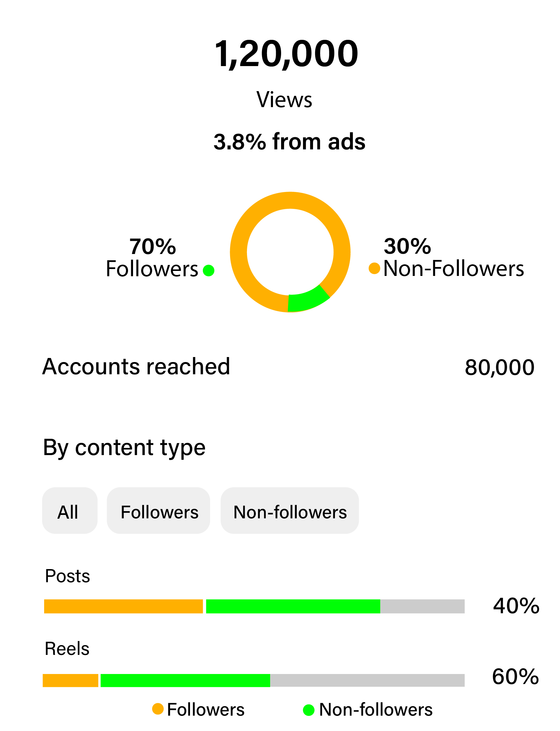Select the orange segment of the Posts bar
The image size is (560, 731).
(x=123, y=606)
